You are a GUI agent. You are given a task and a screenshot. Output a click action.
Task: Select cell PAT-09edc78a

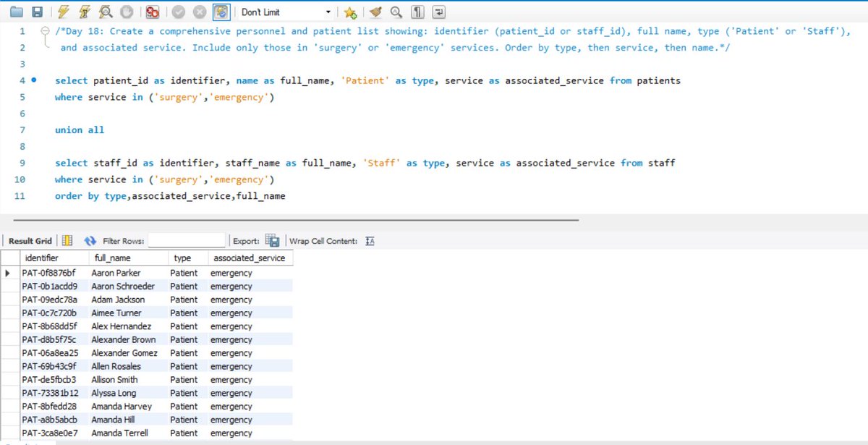[x=54, y=300]
